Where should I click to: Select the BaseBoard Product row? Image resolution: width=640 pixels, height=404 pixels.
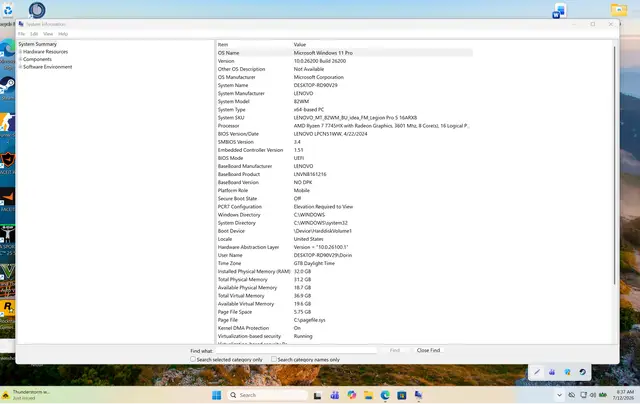[x=344, y=174]
